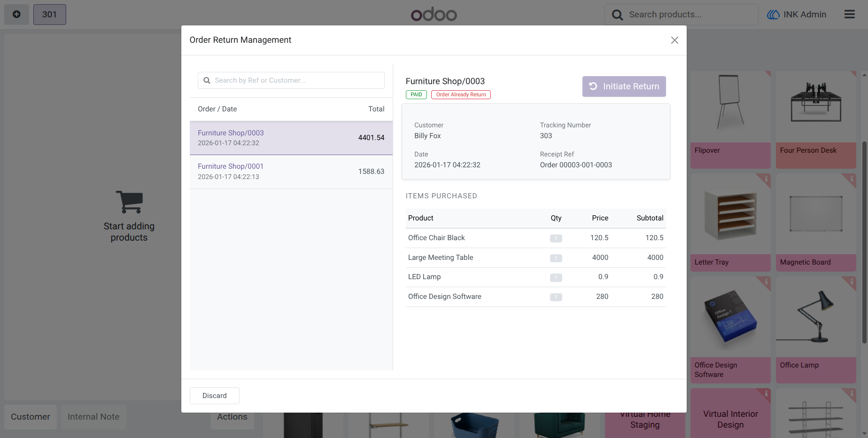Click the Odoo logo
Image resolution: width=868 pixels, height=438 pixels.
click(434, 15)
